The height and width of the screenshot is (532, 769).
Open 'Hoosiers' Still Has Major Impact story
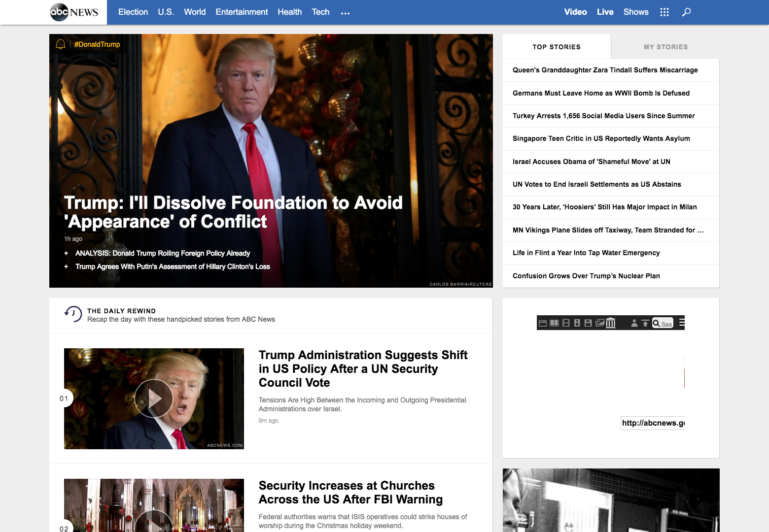[x=605, y=207]
